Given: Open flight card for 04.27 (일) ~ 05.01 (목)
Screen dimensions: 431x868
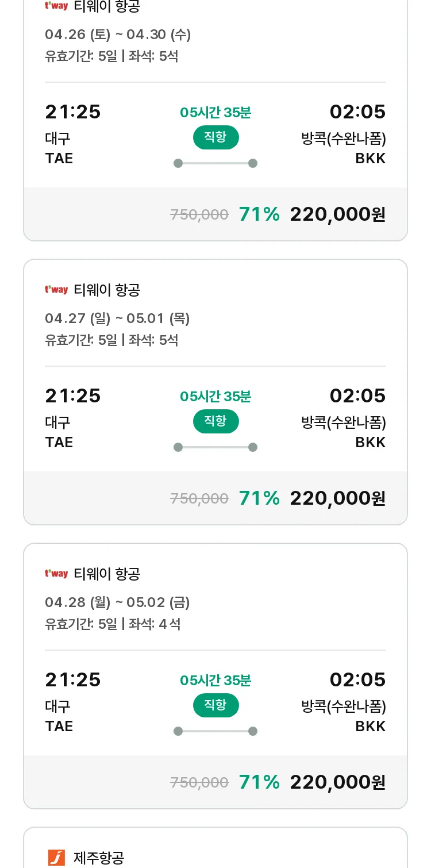Looking at the screenshot, I should [x=215, y=392].
